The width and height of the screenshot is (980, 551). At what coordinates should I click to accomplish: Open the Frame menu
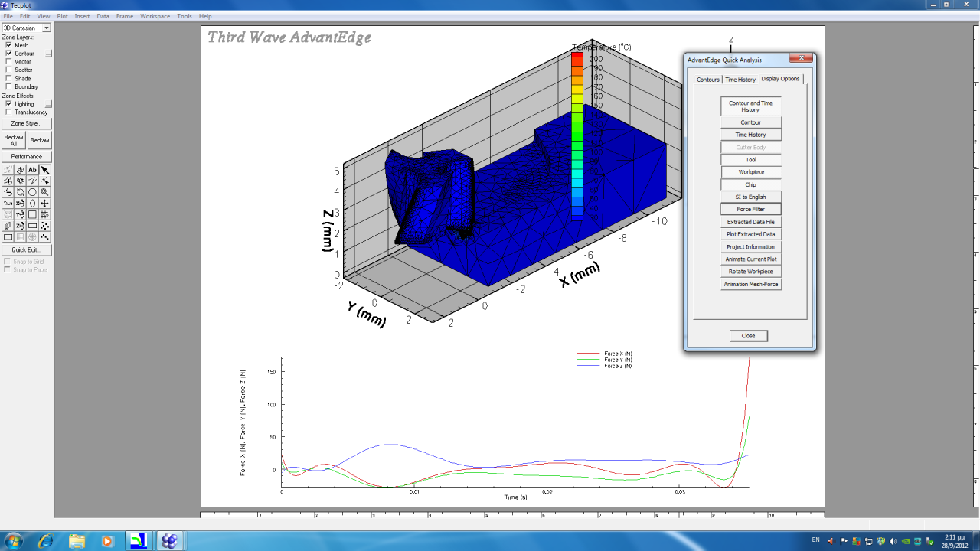click(125, 16)
